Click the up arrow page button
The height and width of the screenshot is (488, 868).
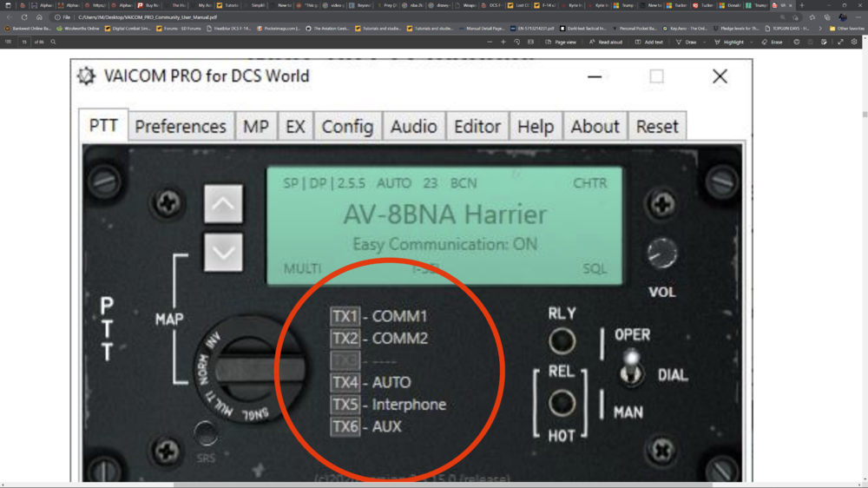tap(223, 204)
